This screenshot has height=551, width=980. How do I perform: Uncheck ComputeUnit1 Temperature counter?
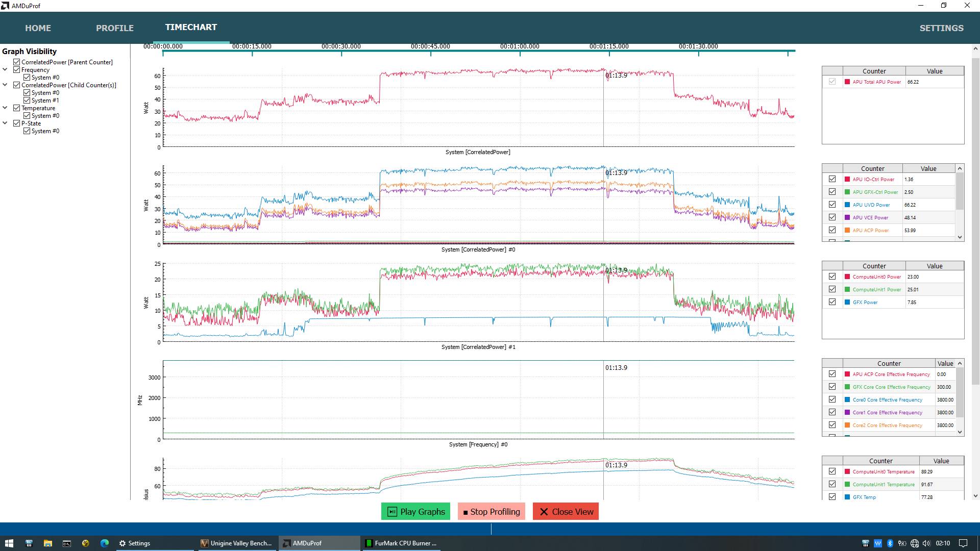click(832, 484)
